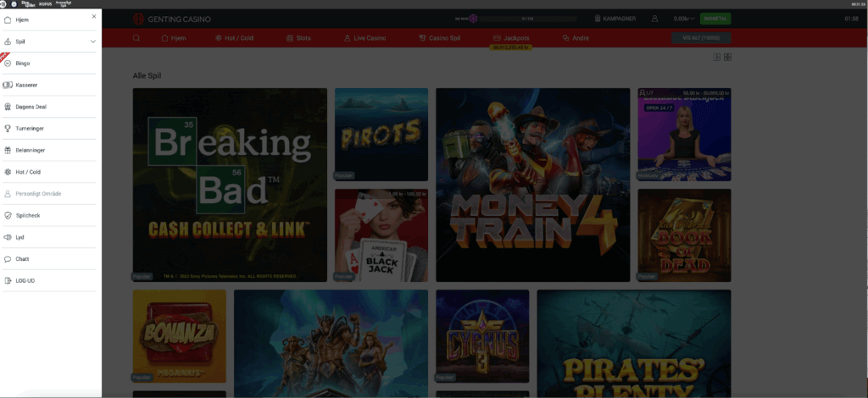Image resolution: width=868 pixels, height=398 pixels.
Task: Toggle Lyd sound setting
Action: pyautogui.click(x=48, y=237)
